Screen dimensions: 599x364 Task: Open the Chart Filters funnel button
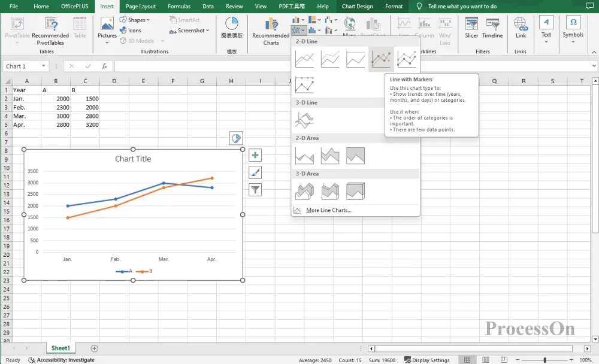pos(255,190)
